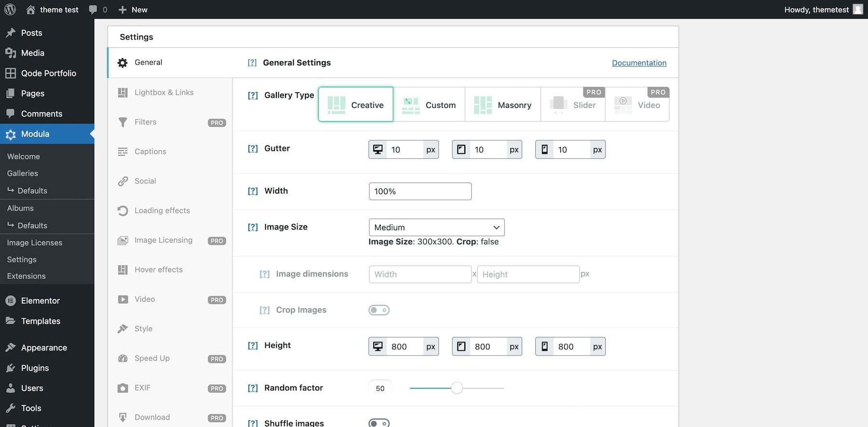Open the Documentation link
The image size is (868, 427).
pos(639,63)
